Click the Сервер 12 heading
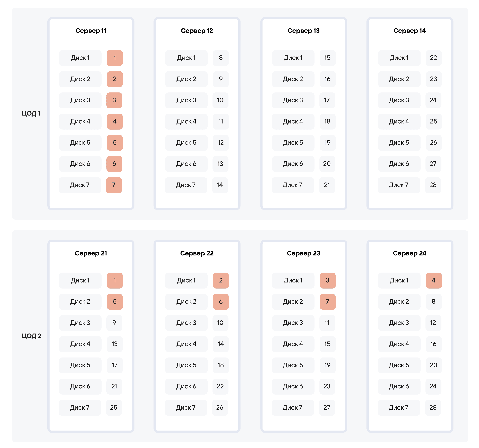Viewport: 479px width, 448px height. [x=197, y=31]
